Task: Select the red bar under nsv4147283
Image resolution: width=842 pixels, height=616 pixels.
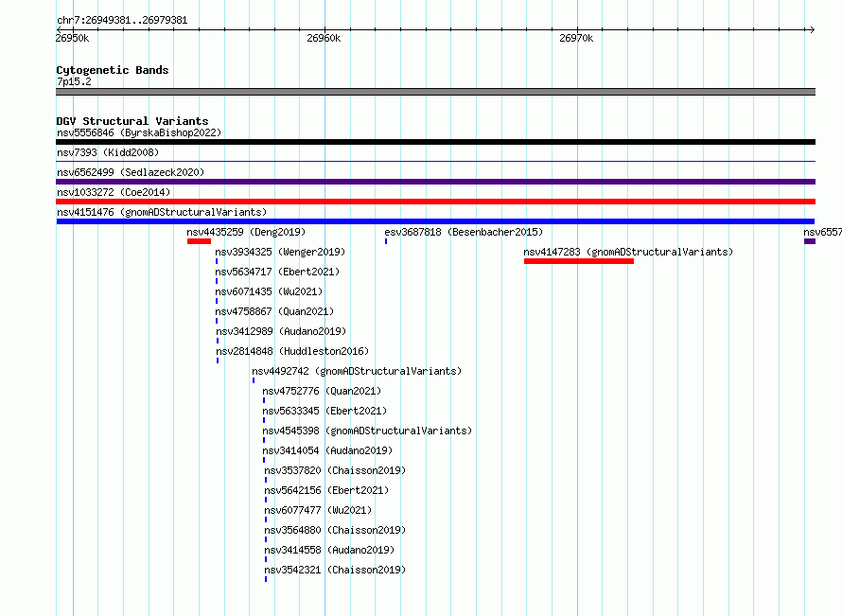Action: (x=579, y=261)
